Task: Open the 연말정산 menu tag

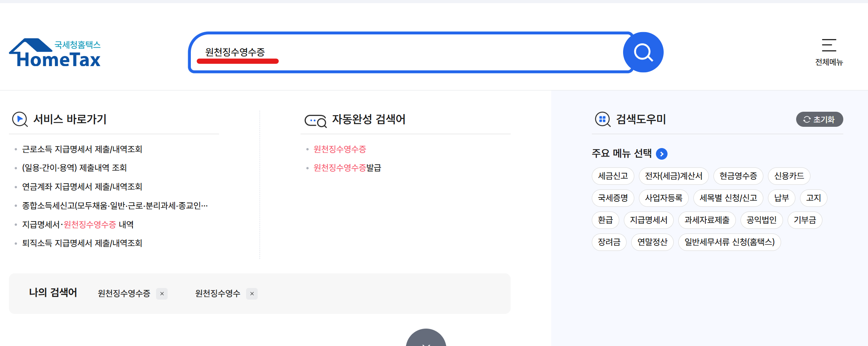Action: click(x=652, y=242)
